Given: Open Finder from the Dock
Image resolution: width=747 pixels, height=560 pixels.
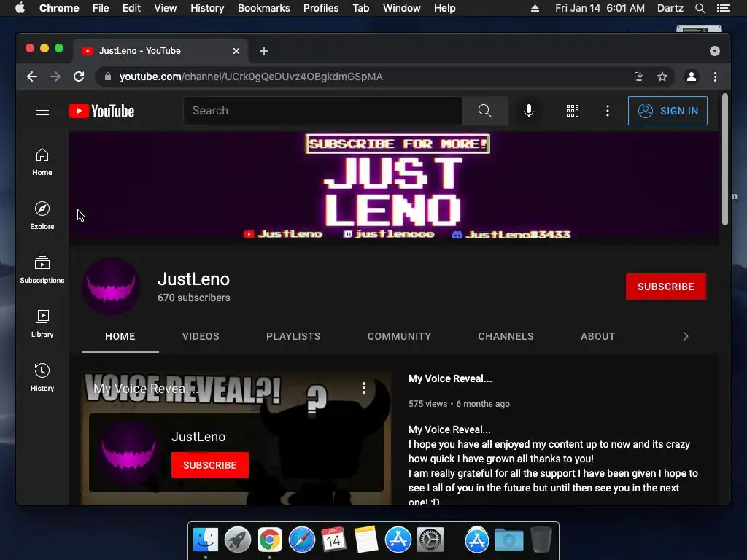Looking at the screenshot, I should click(205, 540).
